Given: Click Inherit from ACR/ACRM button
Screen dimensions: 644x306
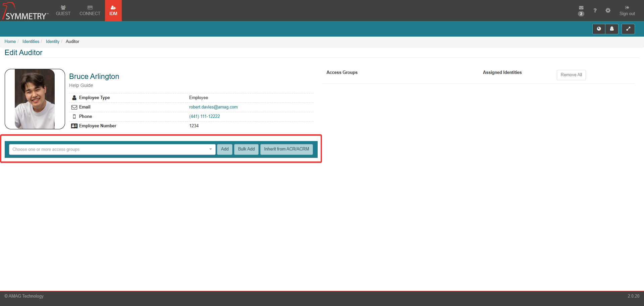Looking at the screenshot, I should coord(286,149).
